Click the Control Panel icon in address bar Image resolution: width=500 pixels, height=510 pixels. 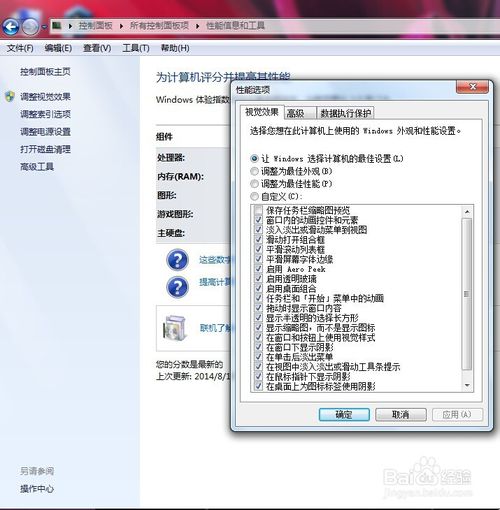[x=57, y=25]
